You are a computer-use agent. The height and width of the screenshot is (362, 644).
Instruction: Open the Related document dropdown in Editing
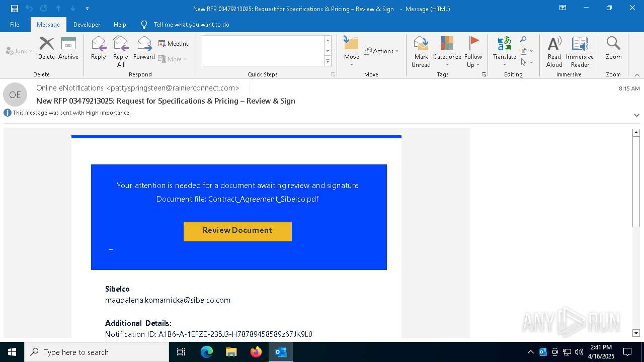(x=526, y=51)
